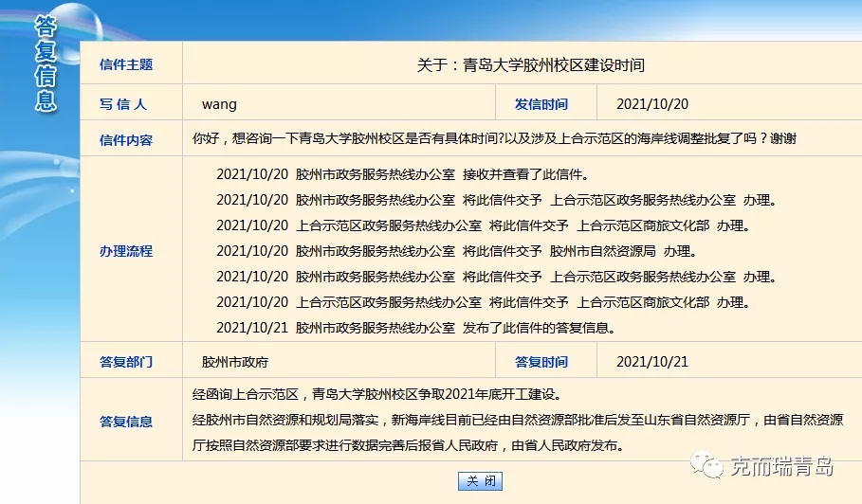Click the reply line starting 厅按照自然资源部要求
862x504 pixels.
click(x=408, y=445)
